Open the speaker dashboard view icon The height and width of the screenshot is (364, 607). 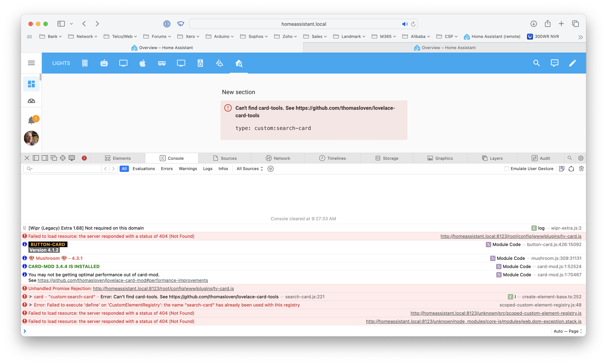(200, 63)
